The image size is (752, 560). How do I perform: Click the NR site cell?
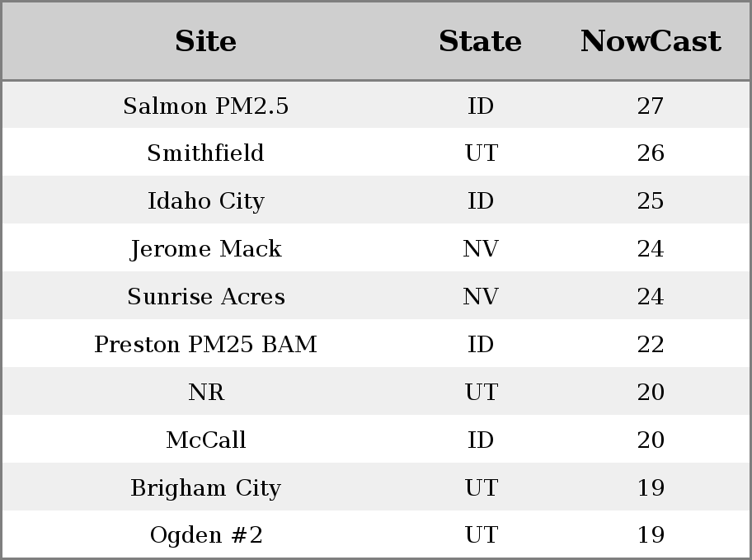[205, 392]
